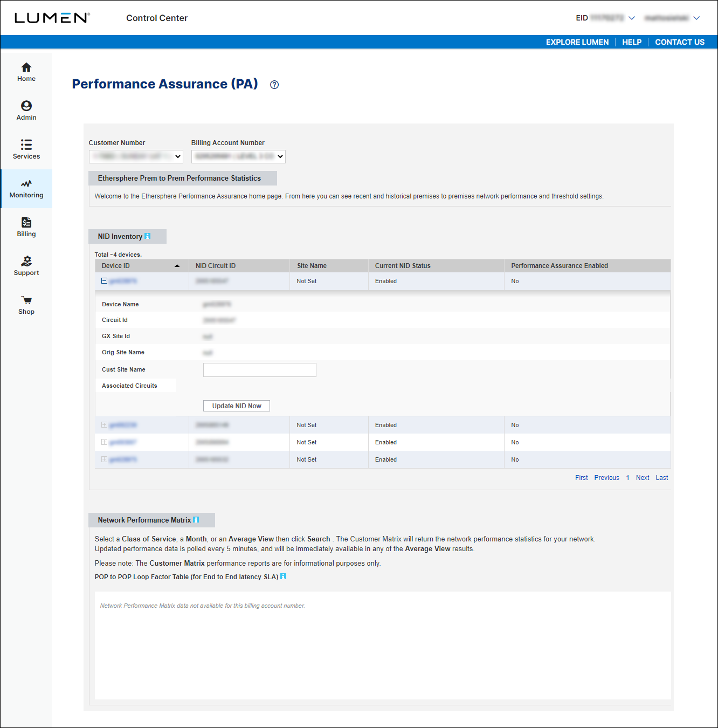Click the Cust Site Name input field
The image size is (718, 728).
[260, 370]
